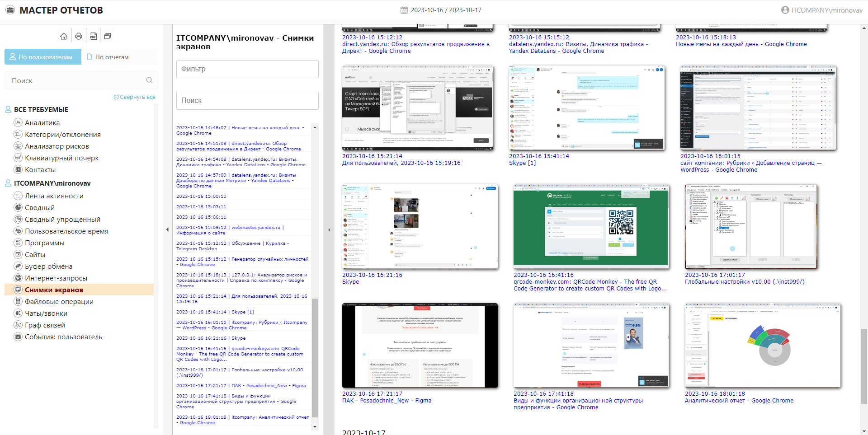Select the По пользователям tab
This screenshot has width=868, height=435.
43,57
